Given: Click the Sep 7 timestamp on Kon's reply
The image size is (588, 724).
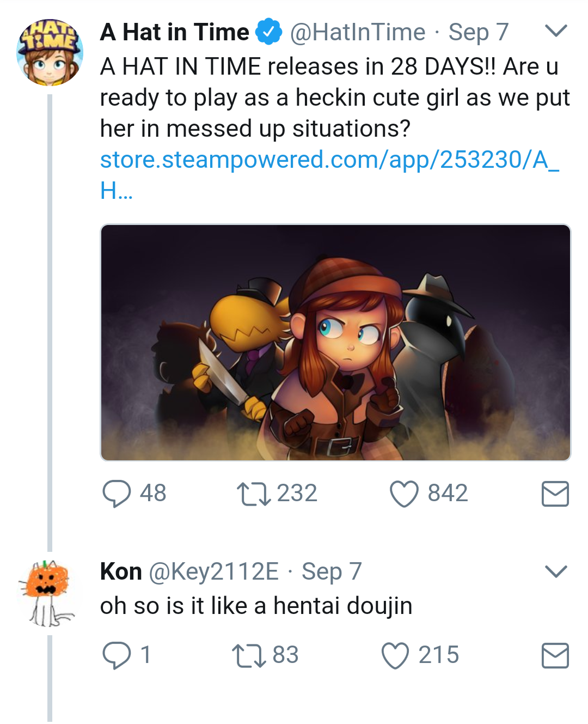Looking at the screenshot, I should (x=332, y=571).
